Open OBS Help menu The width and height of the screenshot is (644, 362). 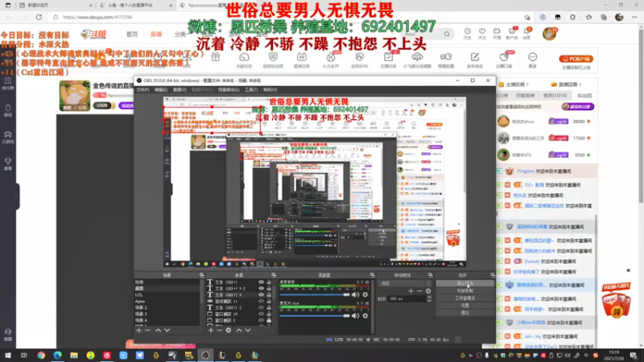pos(270,89)
